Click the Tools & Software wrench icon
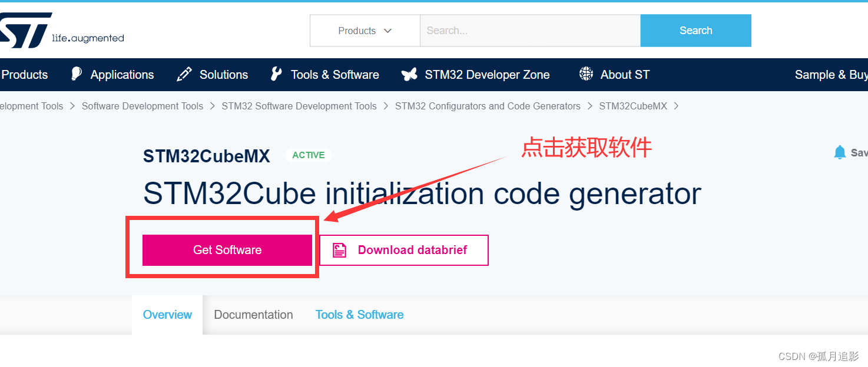Image resolution: width=868 pixels, height=367 pixels. coord(276,74)
